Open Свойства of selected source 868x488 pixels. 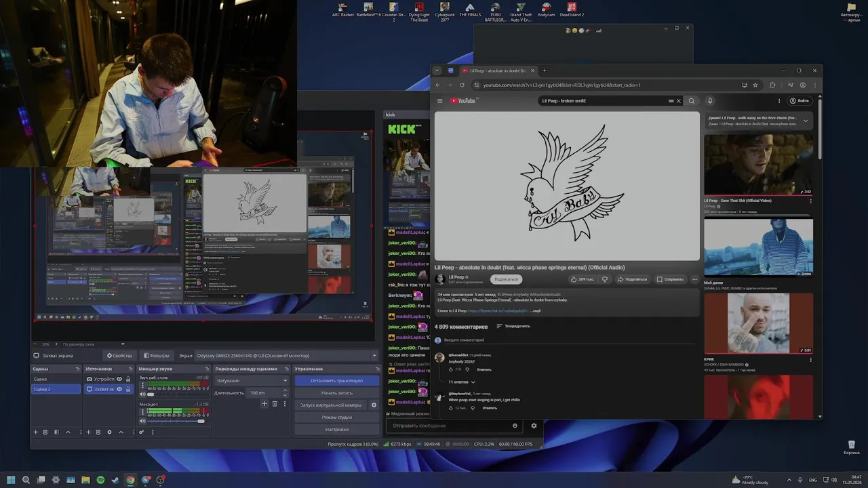tap(119, 355)
